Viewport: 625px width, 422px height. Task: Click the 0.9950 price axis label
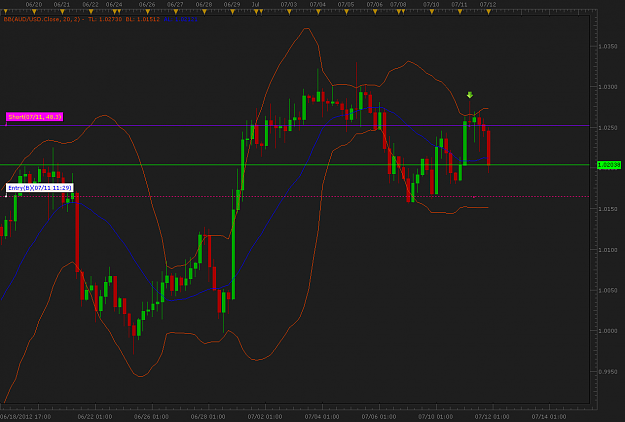pyautogui.click(x=608, y=372)
